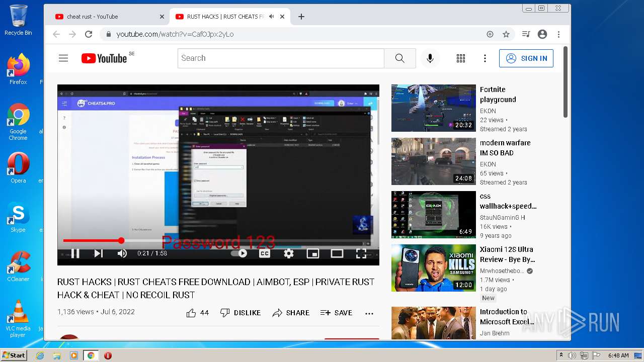The width and height of the screenshot is (644, 362).
Task: Click the install/add circle icon in address bar
Action: tap(490, 34)
